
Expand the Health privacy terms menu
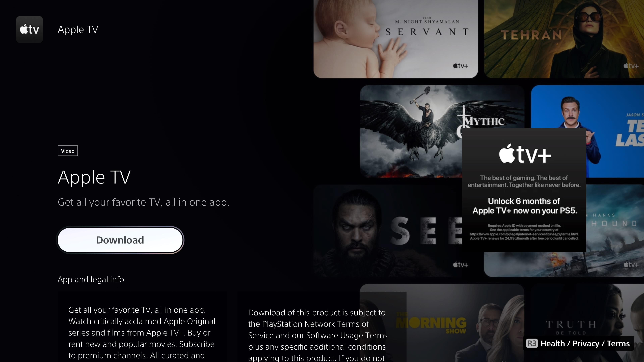coord(578,343)
